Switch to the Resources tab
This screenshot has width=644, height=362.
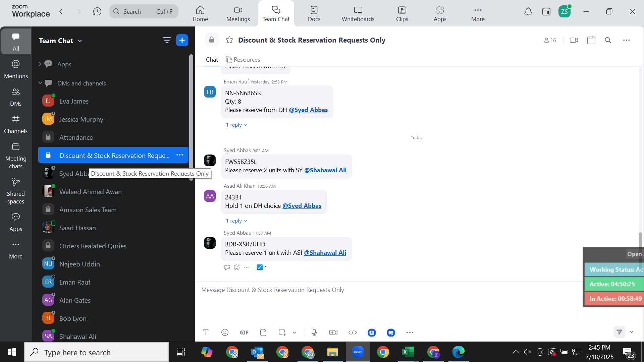point(243,60)
